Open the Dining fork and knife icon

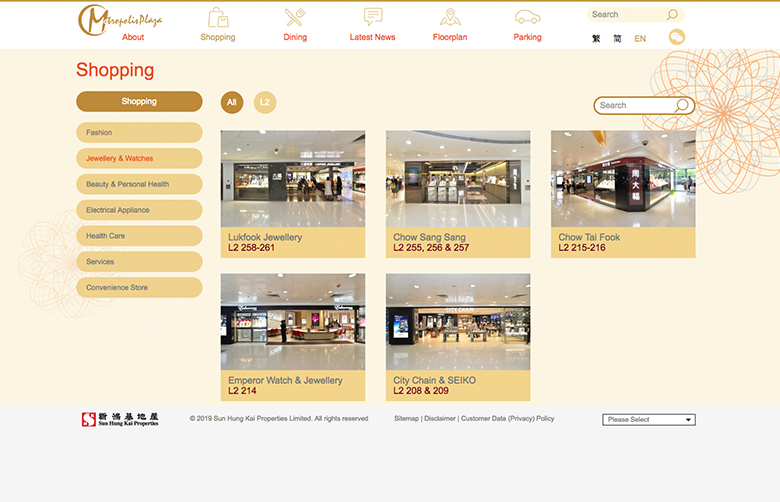[x=295, y=17]
